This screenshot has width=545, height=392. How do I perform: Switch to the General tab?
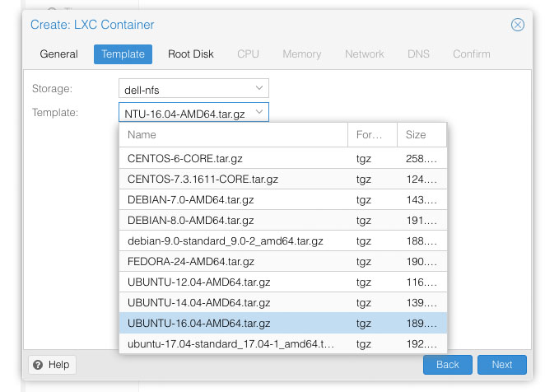tap(58, 54)
